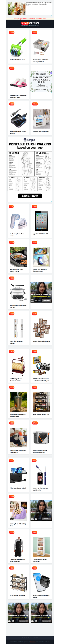Image resolution: width=67 pixels, height=644 pixels.
Task: Click the $96.03 Teppanyaki Griddle price badge
Action: click(x=34, y=32)
